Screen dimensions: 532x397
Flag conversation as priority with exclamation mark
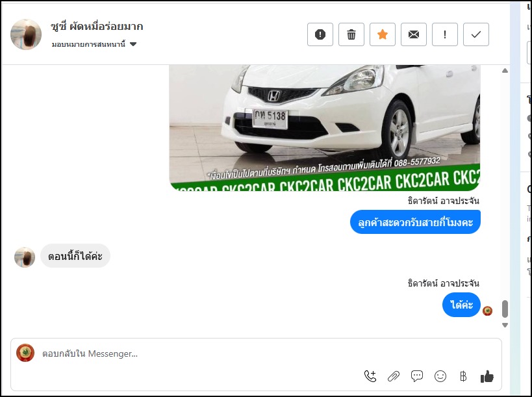[445, 34]
